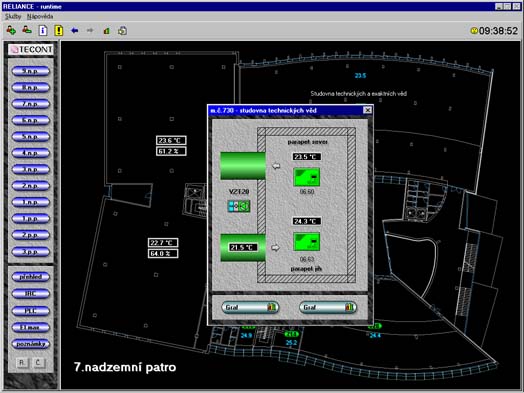This screenshot has height=393, width=524.
Task: Go back with the blue left arrow
Action: (x=75, y=31)
